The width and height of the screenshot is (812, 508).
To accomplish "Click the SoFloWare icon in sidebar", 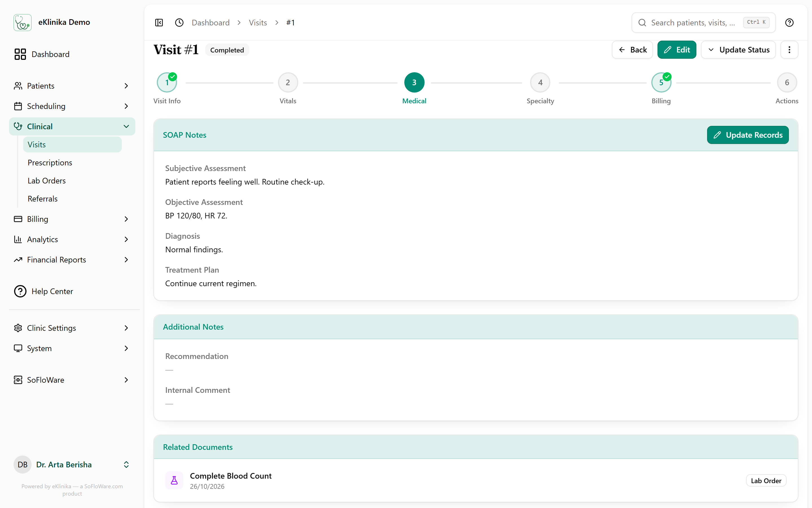I will [18, 380].
